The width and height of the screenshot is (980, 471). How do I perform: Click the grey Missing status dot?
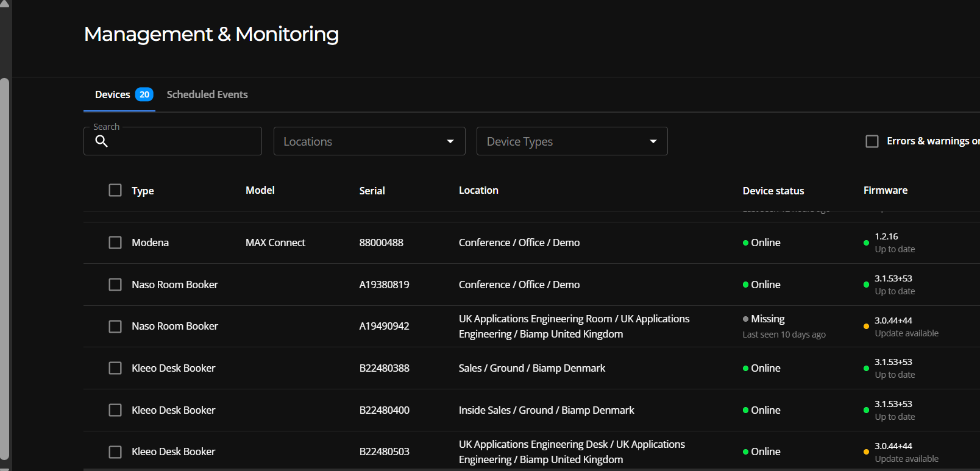click(x=745, y=319)
